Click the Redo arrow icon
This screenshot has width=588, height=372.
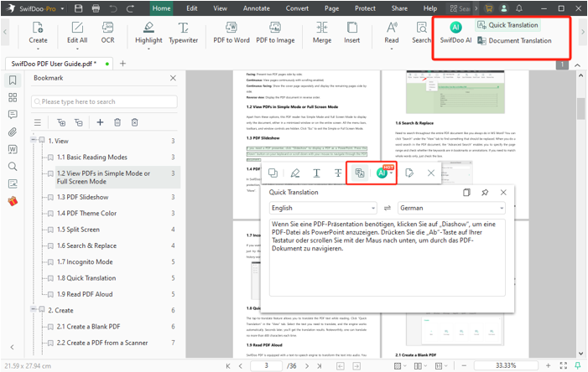click(x=130, y=8)
